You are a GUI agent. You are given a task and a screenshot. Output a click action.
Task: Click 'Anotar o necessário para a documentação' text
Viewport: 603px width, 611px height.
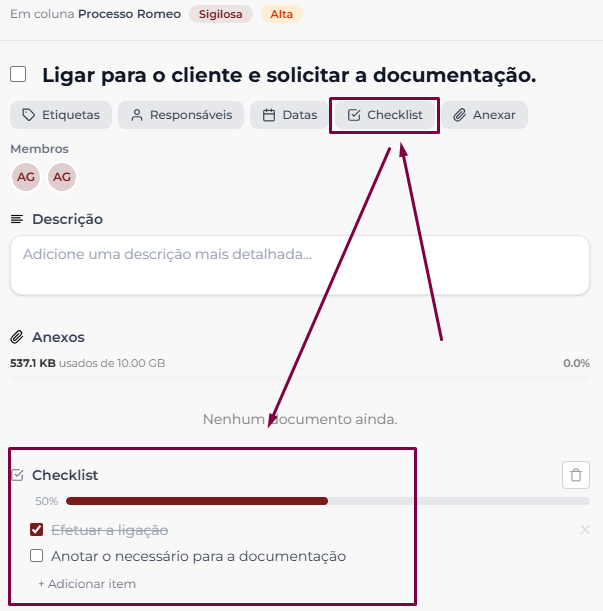[198, 556]
